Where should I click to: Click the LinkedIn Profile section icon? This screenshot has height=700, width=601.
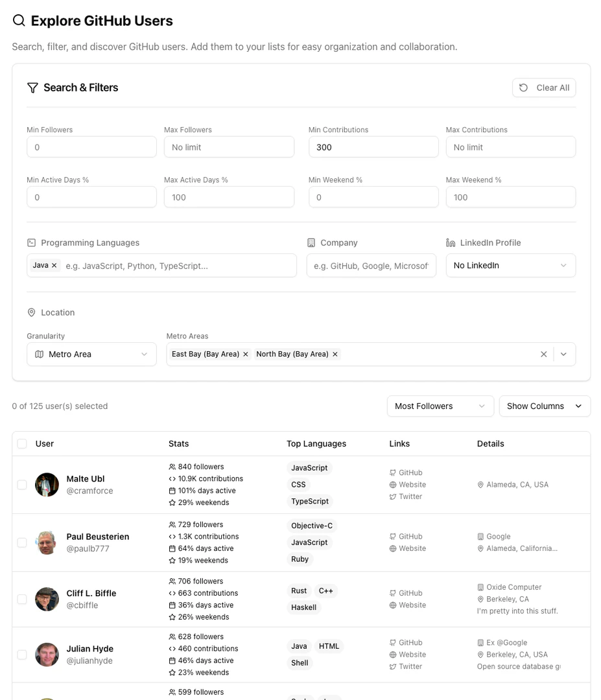tap(451, 242)
